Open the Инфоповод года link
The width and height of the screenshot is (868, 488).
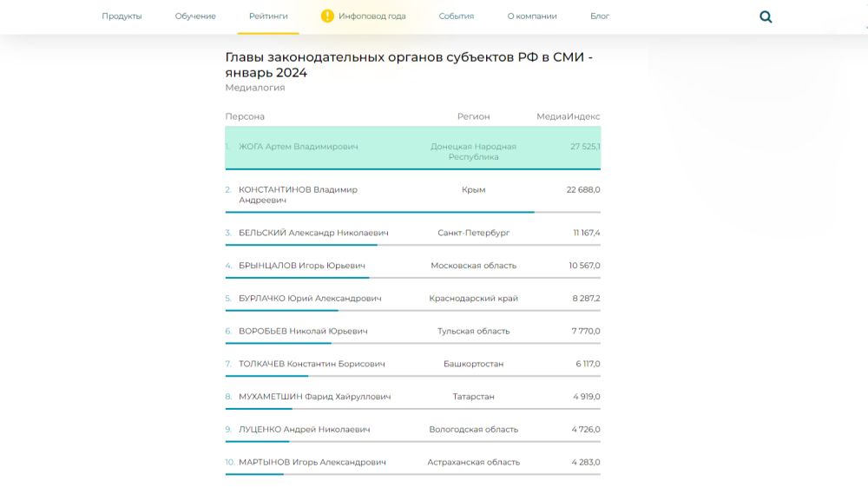[x=372, y=16]
